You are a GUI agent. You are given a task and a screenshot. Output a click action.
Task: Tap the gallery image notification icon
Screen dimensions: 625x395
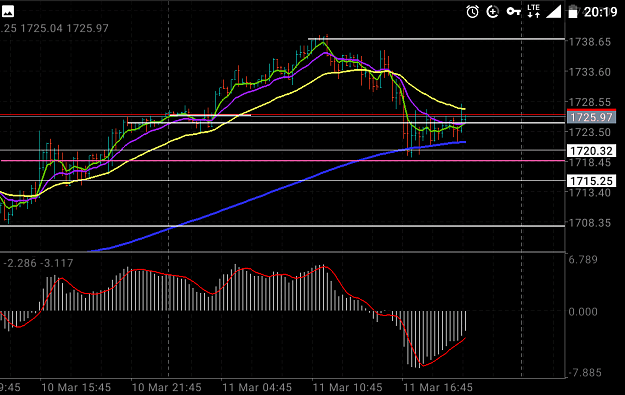(x=8, y=11)
